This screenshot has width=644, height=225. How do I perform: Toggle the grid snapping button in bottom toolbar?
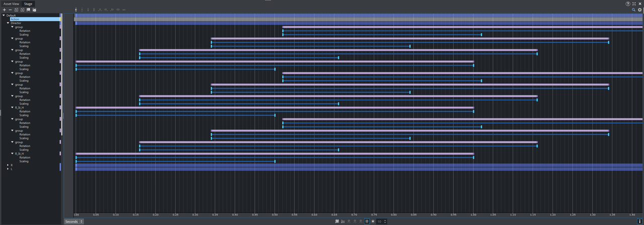367,221
